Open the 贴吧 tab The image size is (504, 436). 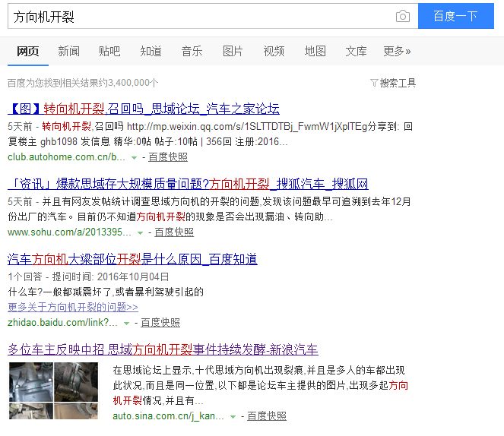pyautogui.click(x=109, y=52)
